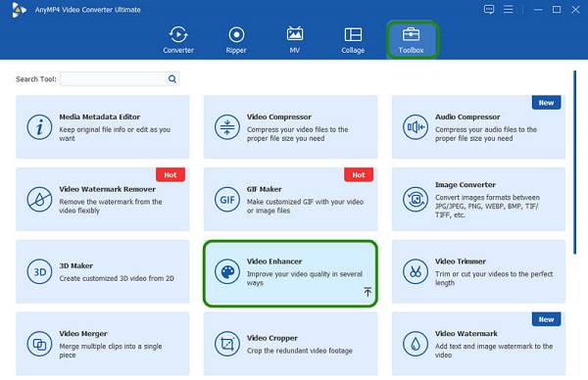Click the GIF Maker icon
Viewport: 588px width, 380px height.
click(x=227, y=200)
